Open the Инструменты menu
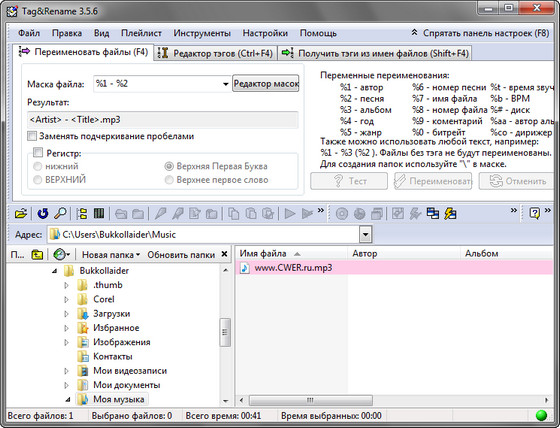Image resolution: width=560 pixels, height=428 pixels. [202, 33]
